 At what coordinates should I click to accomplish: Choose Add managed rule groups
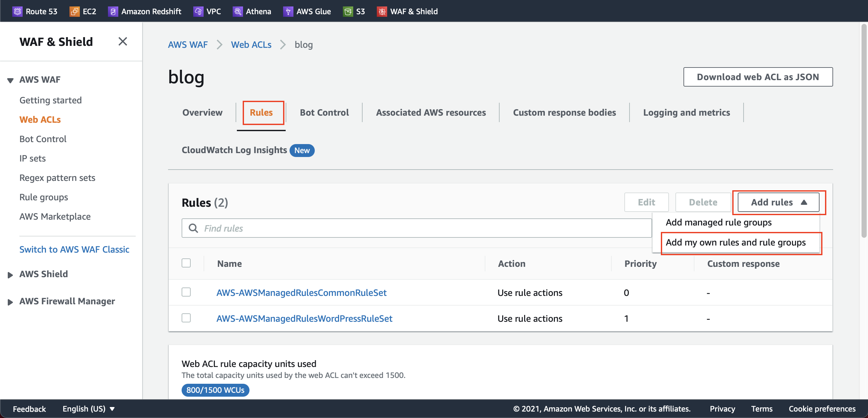[718, 222]
